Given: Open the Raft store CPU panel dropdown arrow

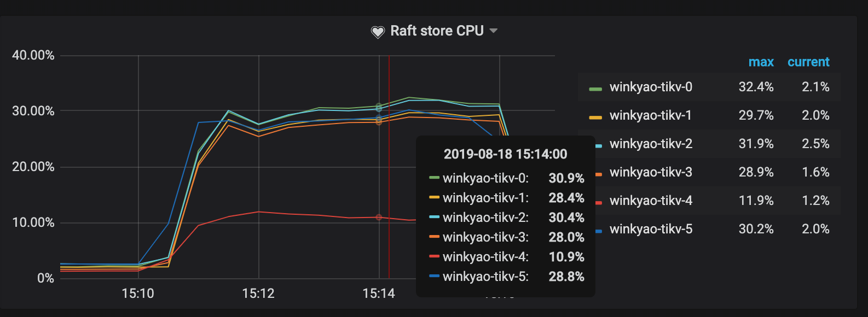Looking at the screenshot, I should pyautogui.click(x=494, y=31).
